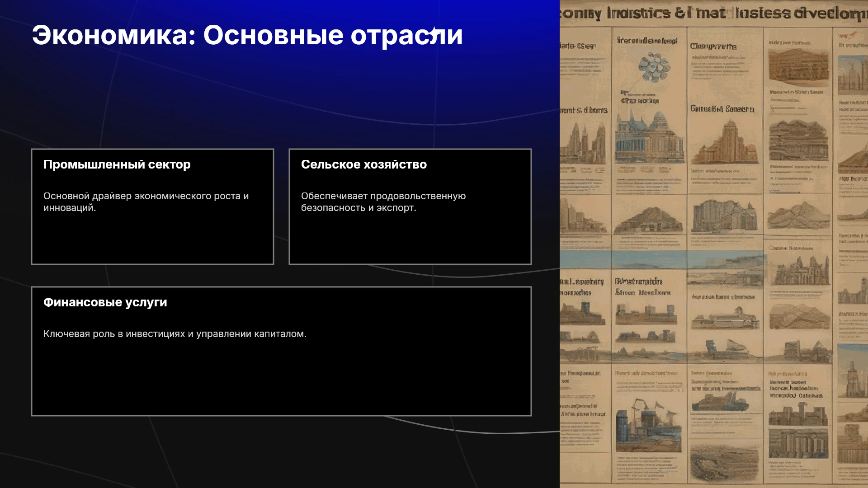Screen dimensions: 868x488
Task: Click the 'Промышленный сектор' card heading
Action: click(x=117, y=164)
